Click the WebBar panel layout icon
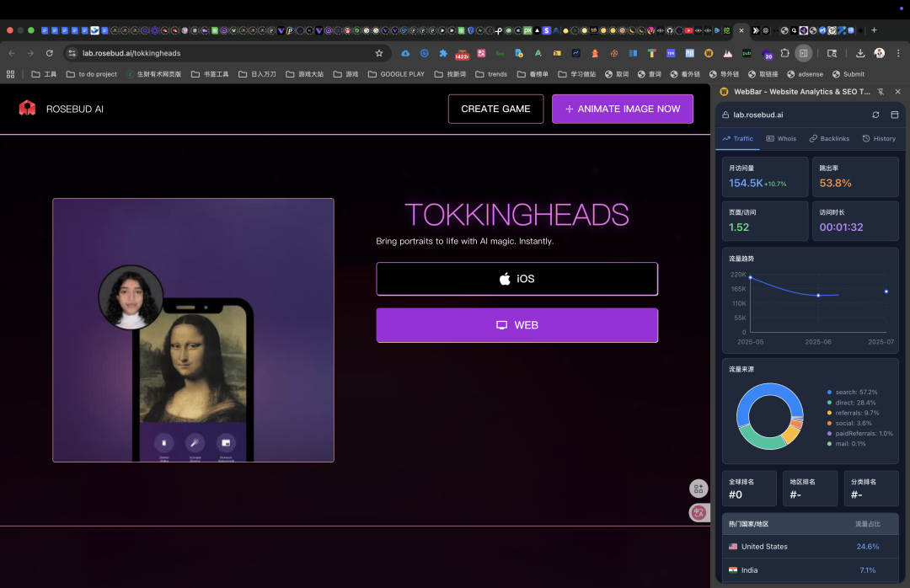The height and width of the screenshot is (588, 910). pos(894,115)
